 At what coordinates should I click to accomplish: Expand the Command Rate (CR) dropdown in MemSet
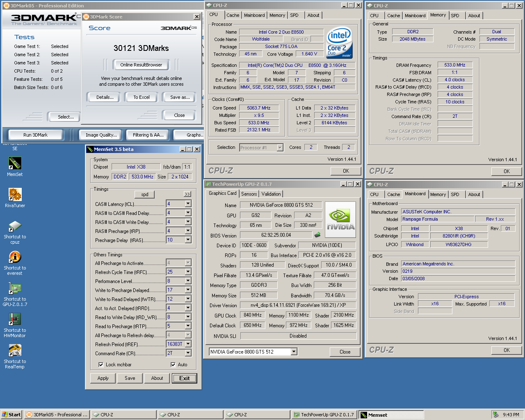click(188, 353)
